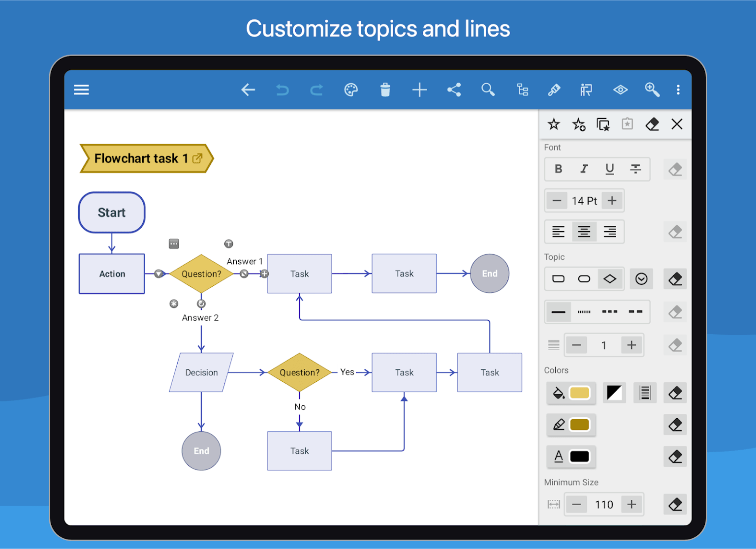Screen dimensions: 756x549
Task: Select the Start topic
Action: click(112, 213)
